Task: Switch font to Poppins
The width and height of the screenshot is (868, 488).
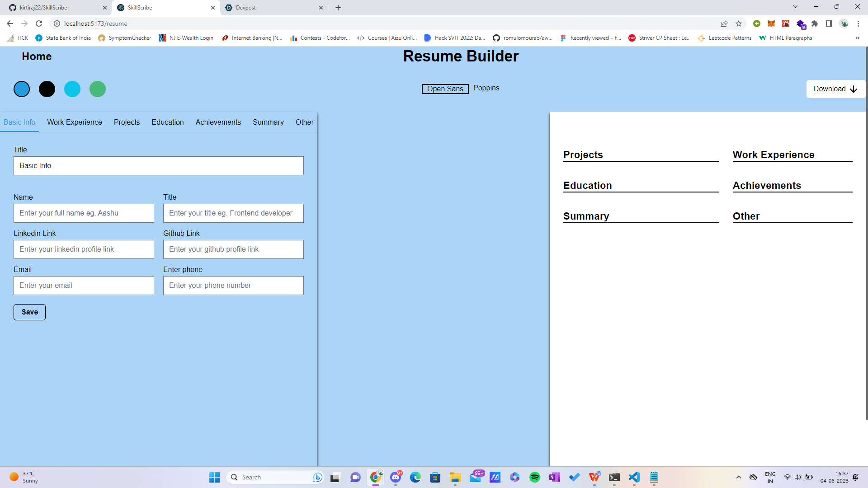Action: pos(486,88)
